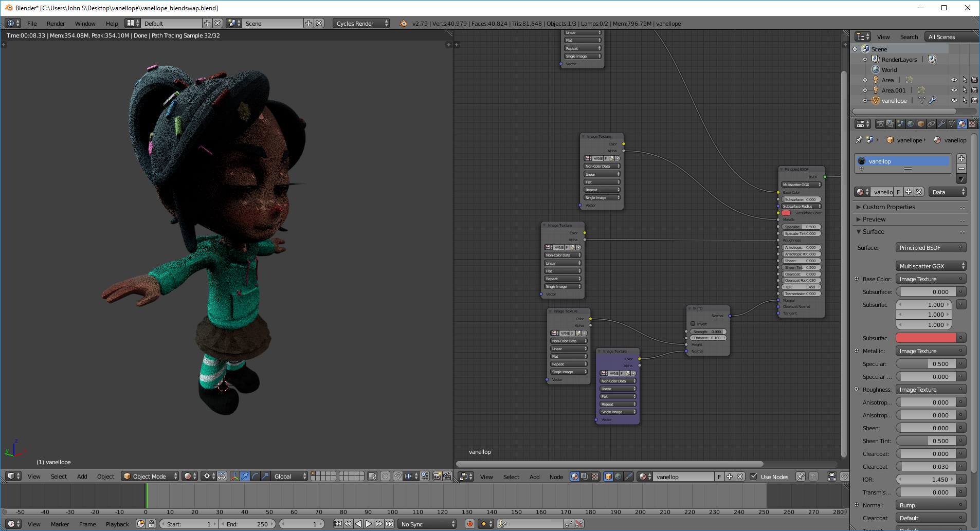Open the Window menu
This screenshot has height=531, width=980.
(x=85, y=24)
